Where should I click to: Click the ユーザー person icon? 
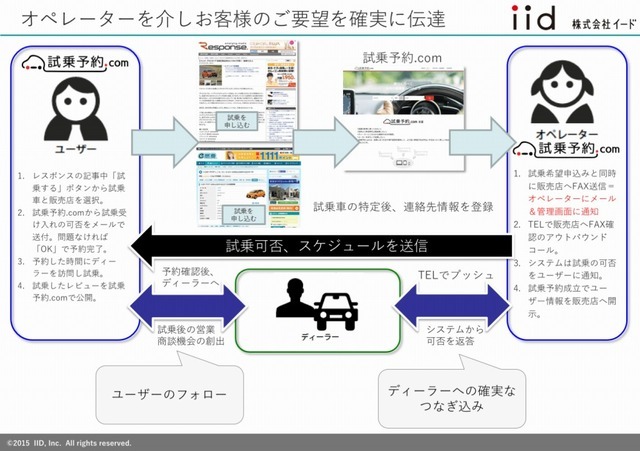[x=76, y=109]
